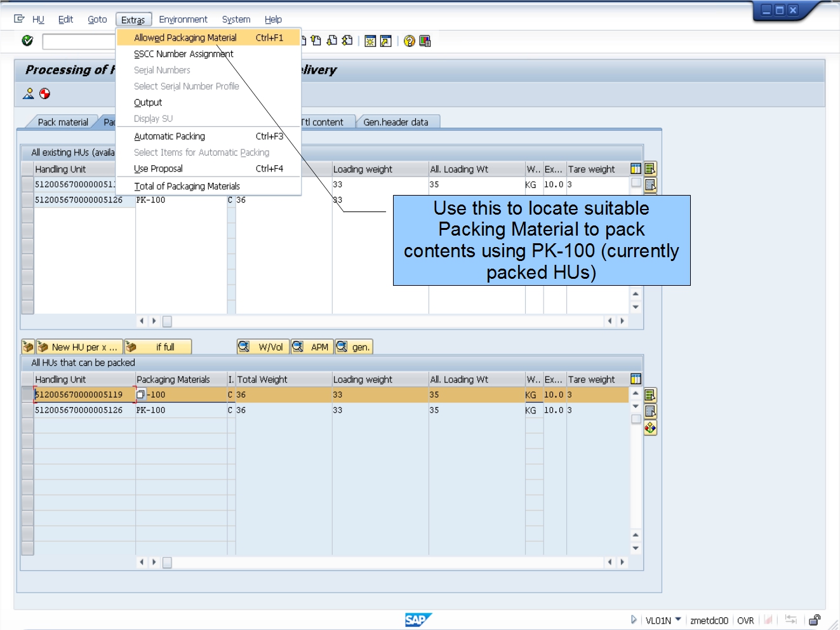The image size is (840, 630).
Task: Open the Goto menu
Action: [97, 20]
